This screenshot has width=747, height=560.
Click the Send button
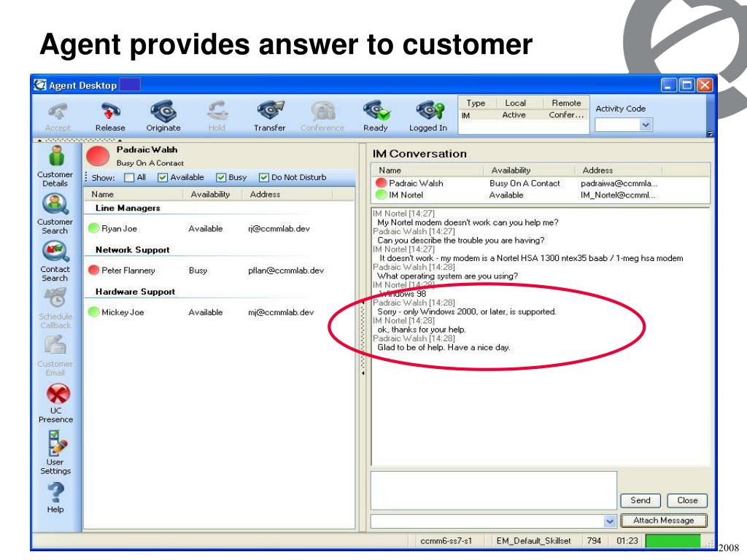point(640,500)
